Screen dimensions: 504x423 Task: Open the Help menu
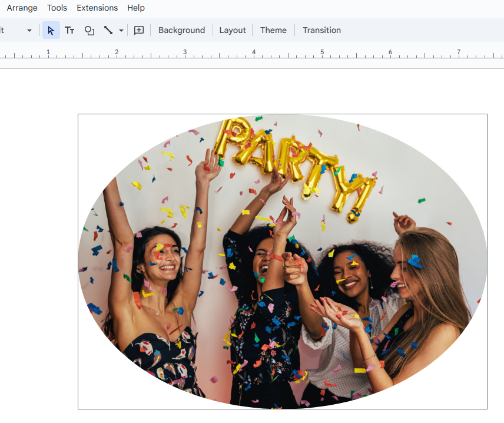(x=136, y=8)
